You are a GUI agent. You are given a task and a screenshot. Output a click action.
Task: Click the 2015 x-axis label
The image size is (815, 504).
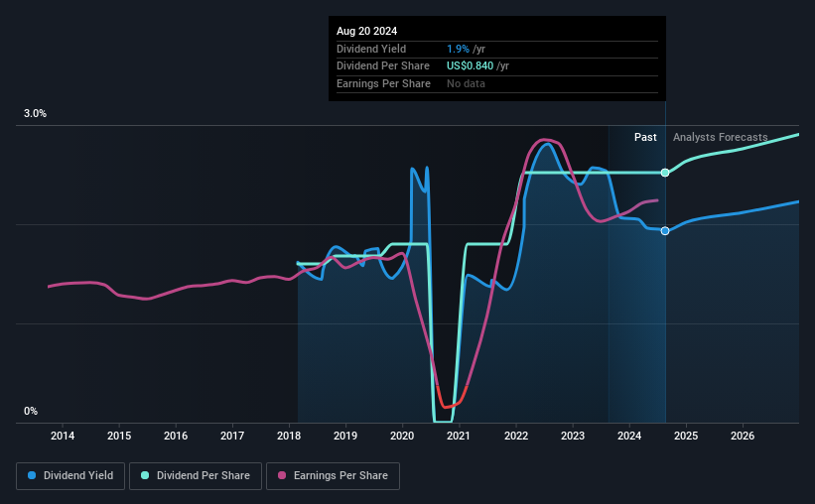[119, 436]
